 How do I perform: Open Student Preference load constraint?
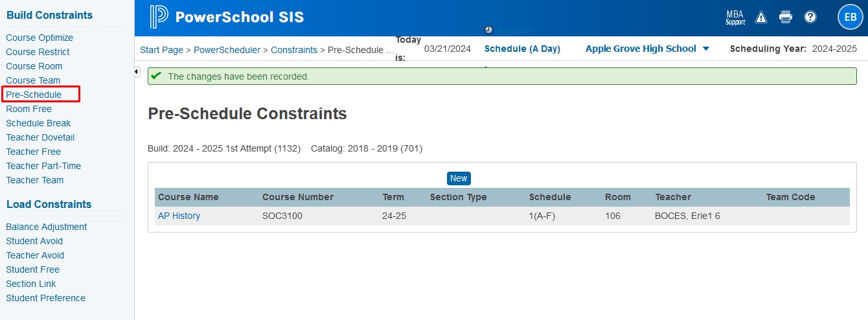(x=45, y=298)
